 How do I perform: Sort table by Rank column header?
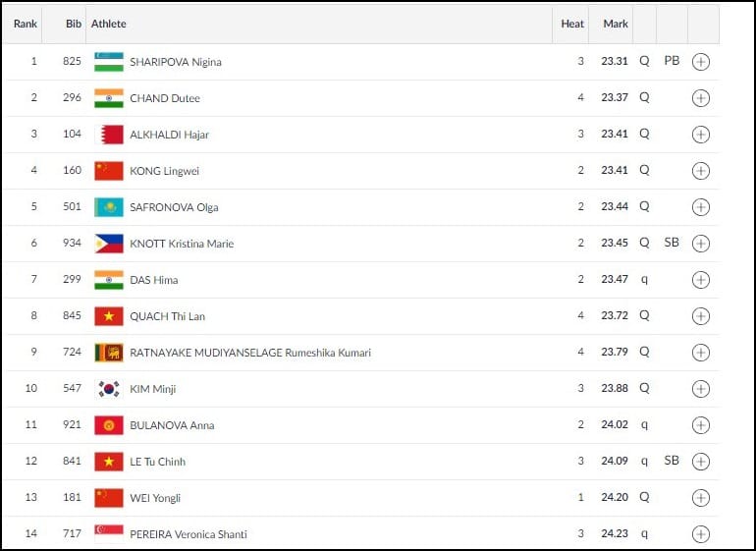(26, 24)
